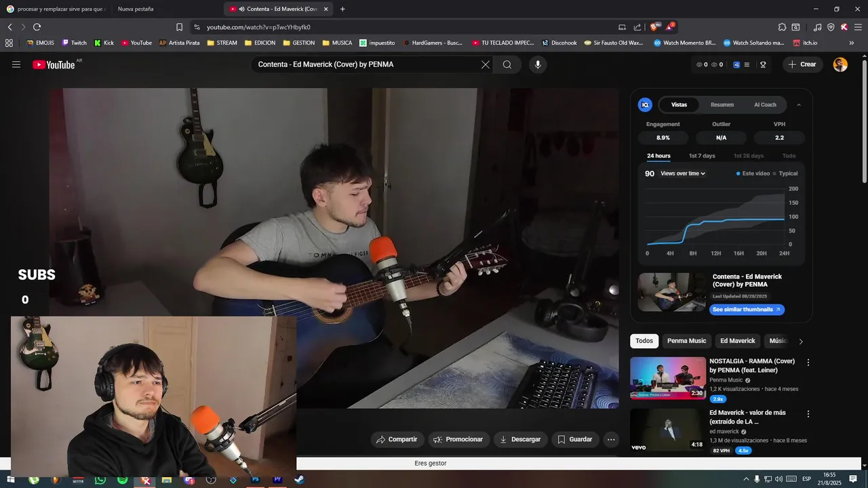868x488 pixels.
Task: Open the vidIQ list menu icon in header
Action: pyautogui.click(x=747, y=64)
